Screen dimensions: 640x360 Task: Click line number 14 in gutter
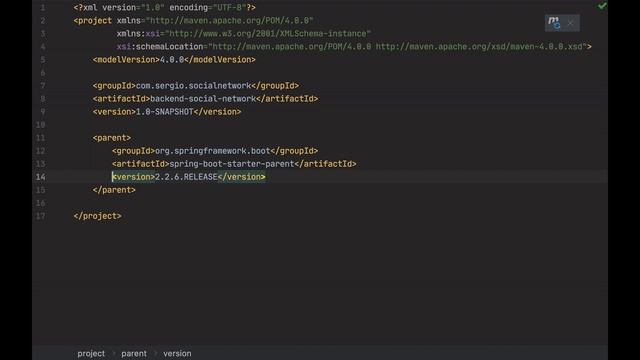click(x=40, y=177)
